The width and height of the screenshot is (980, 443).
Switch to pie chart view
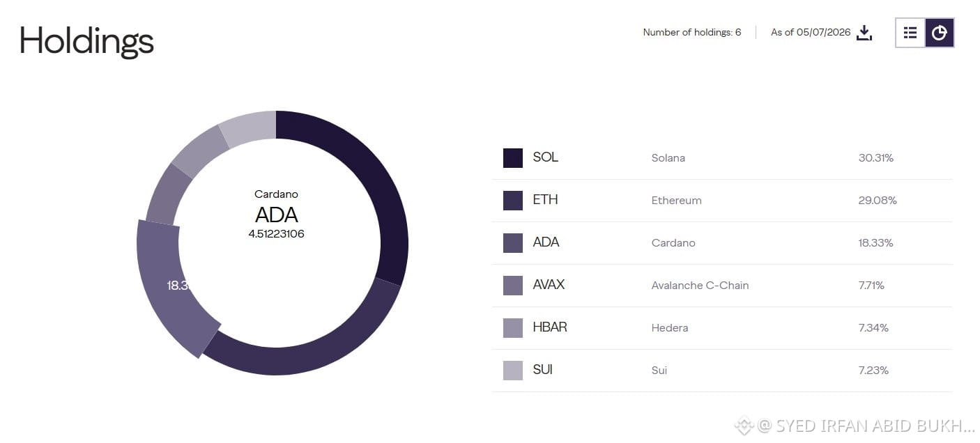pos(940,33)
